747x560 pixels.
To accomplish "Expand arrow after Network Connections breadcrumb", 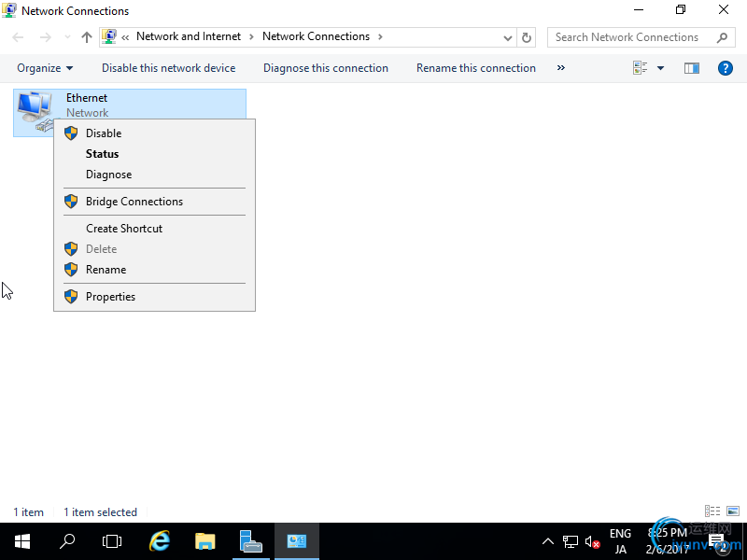I will coord(380,37).
